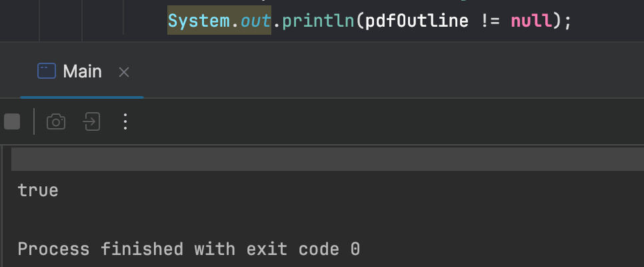Click the gray Stop process button
The width and height of the screenshot is (644, 267).
click(x=12, y=121)
